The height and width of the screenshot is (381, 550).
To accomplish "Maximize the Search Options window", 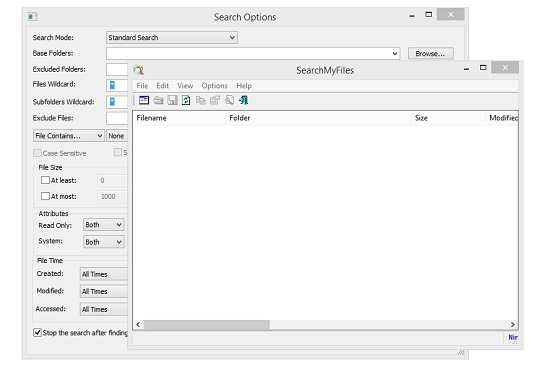I will (429, 14).
